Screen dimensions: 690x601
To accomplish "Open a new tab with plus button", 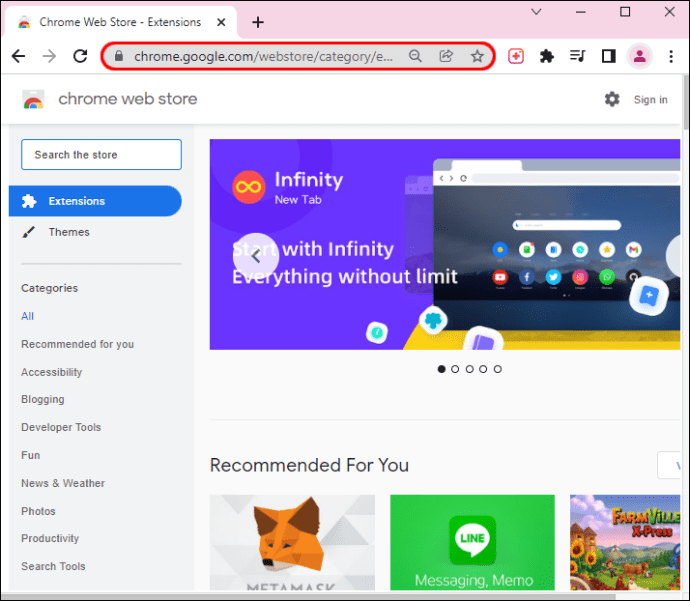I will tap(258, 22).
